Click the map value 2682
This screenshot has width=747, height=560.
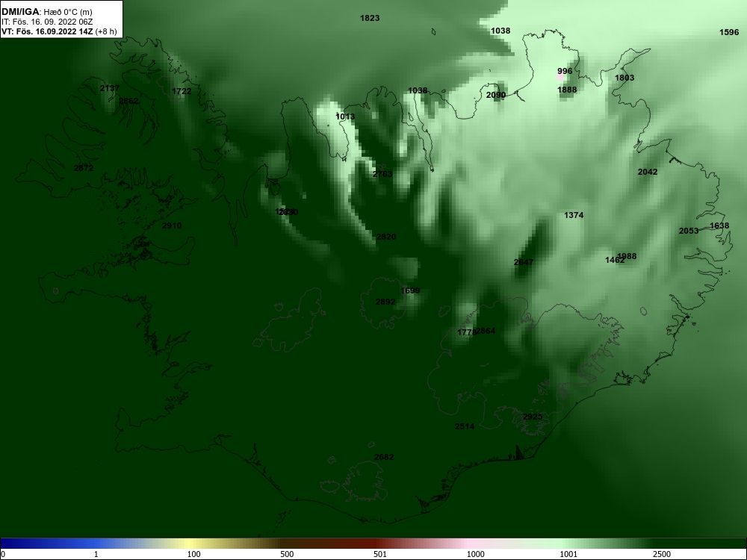[x=384, y=457]
